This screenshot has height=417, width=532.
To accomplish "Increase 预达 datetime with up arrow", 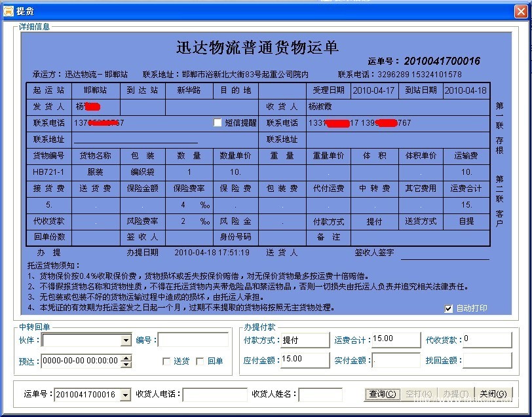I will point(126,357).
